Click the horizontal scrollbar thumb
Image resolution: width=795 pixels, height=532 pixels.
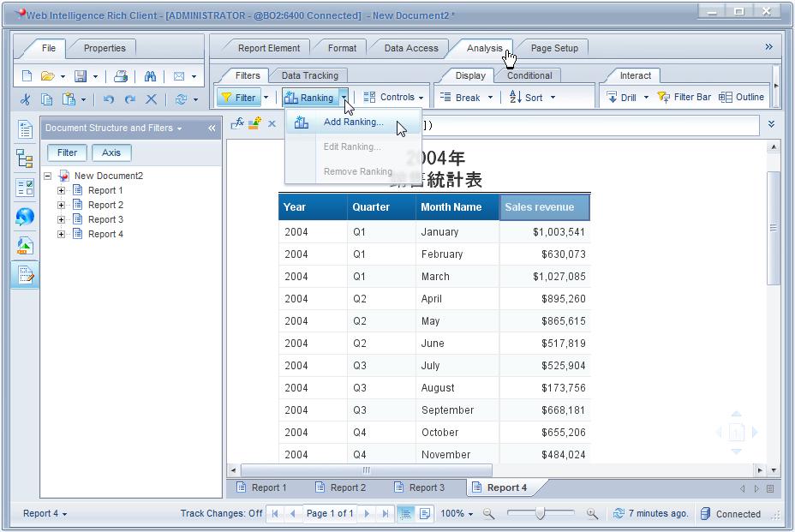click(x=366, y=470)
